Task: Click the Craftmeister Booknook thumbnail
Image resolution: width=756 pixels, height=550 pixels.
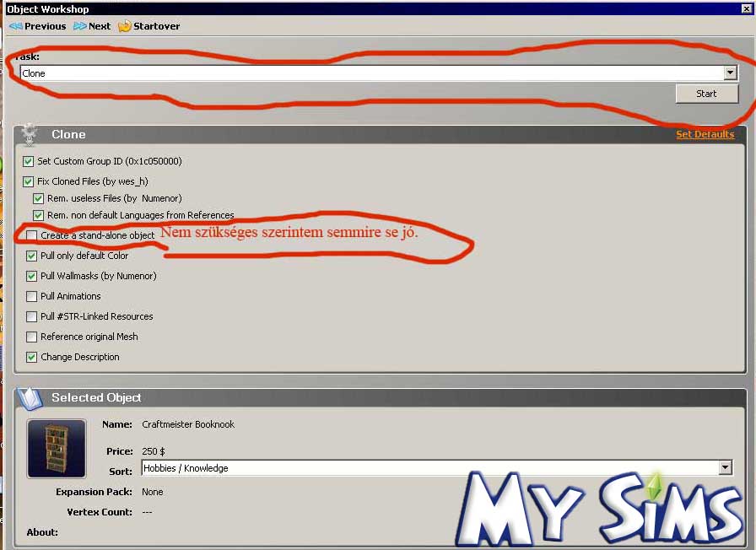Action: pyautogui.click(x=57, y=448)
